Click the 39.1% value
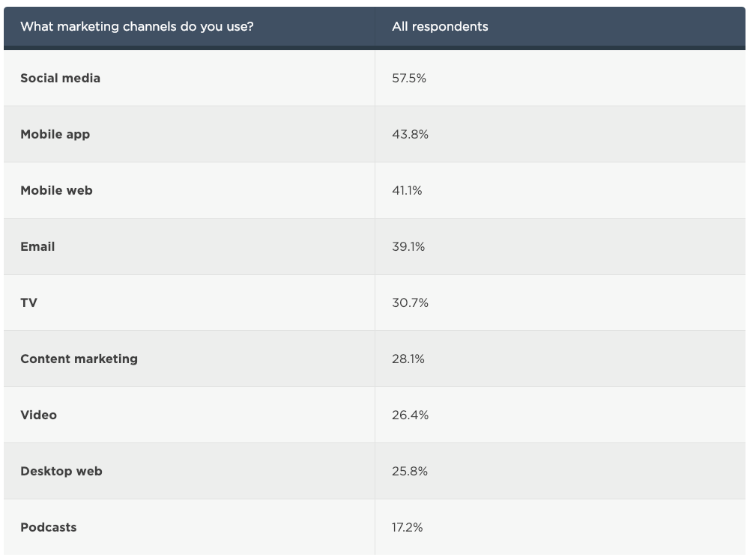 coord(408,246)
